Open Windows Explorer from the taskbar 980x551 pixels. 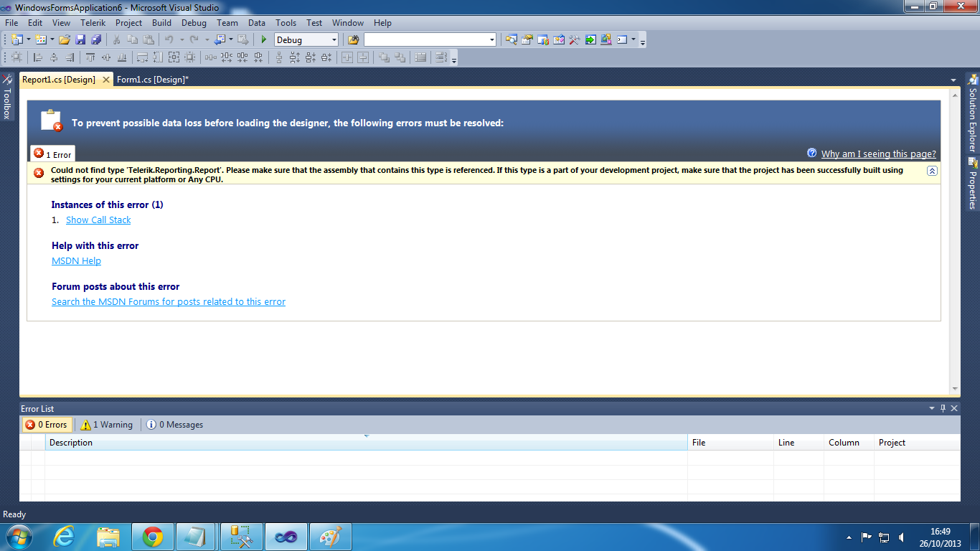108,537
